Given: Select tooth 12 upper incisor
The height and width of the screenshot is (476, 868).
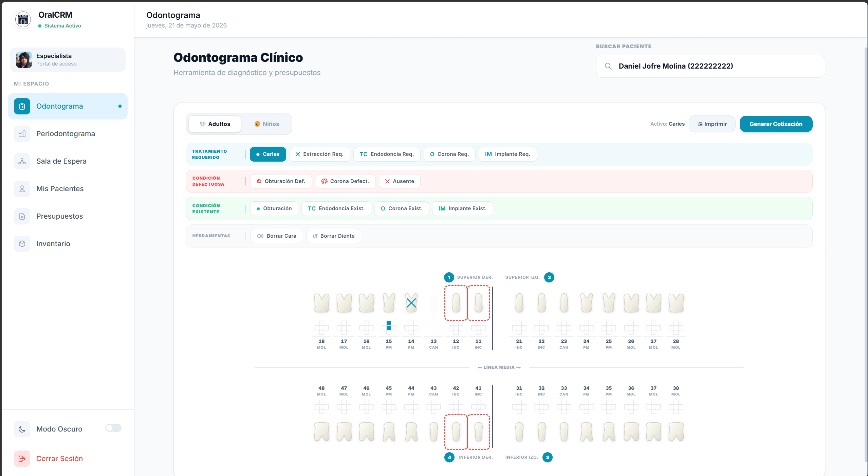Looking at the screenshot, I should pyautogui.click(x=456, y=303).
